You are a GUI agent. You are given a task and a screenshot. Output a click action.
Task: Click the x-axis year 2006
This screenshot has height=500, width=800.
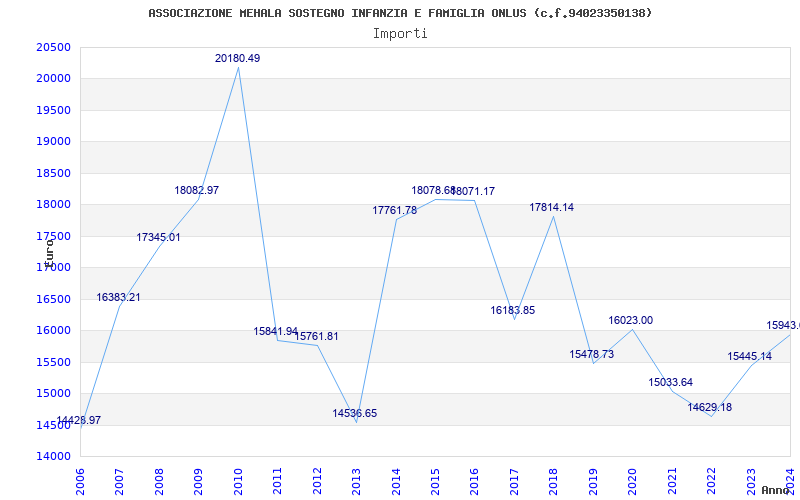(x=80, y=482)
